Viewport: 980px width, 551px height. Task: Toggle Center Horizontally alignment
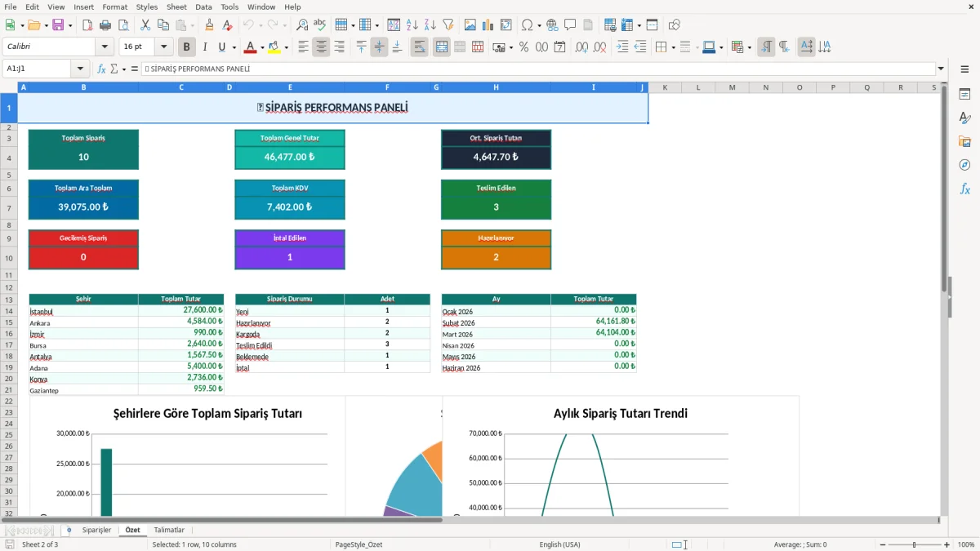tap(321, 47)
